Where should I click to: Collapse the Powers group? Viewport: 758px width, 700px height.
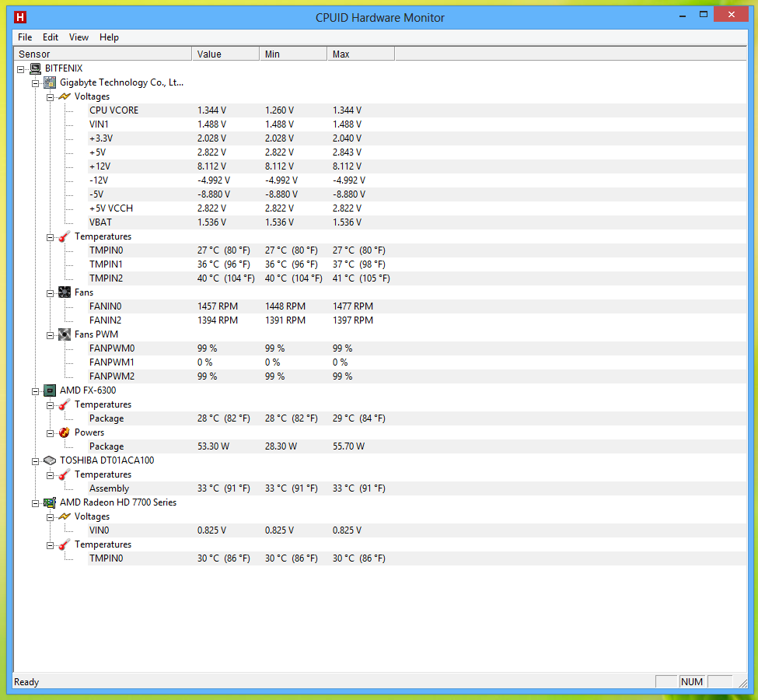(x=50, y=433)
